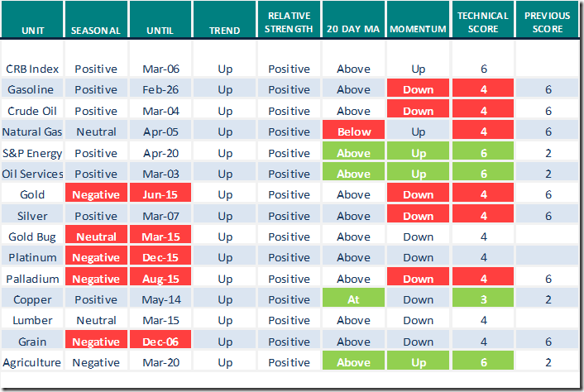Select Gasoline's red Down momentum cell

click(x=418, y=90)
